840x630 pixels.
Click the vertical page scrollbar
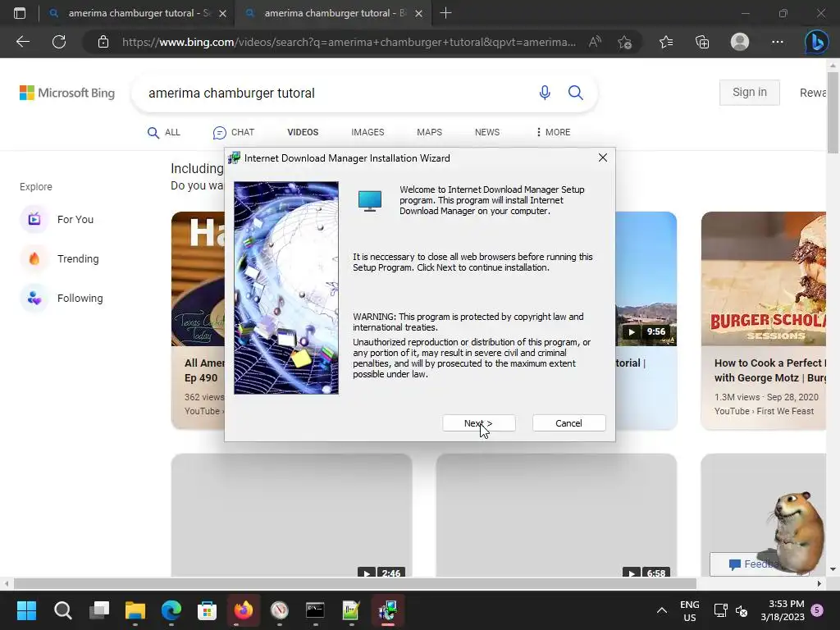click(x=833, y=112)
